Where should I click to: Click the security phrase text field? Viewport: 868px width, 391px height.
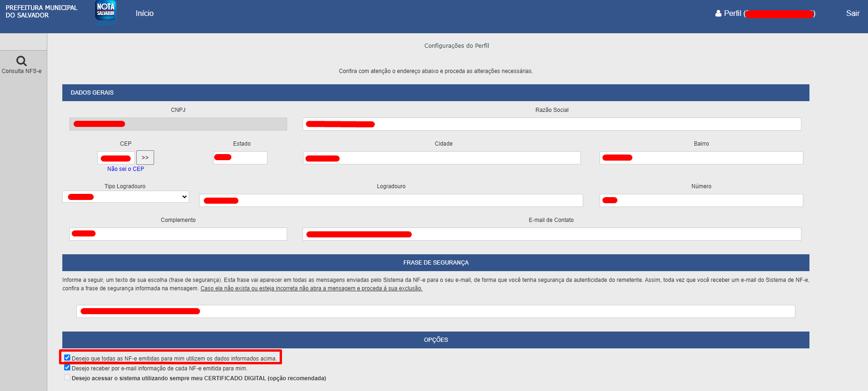[x=436, y=311]
